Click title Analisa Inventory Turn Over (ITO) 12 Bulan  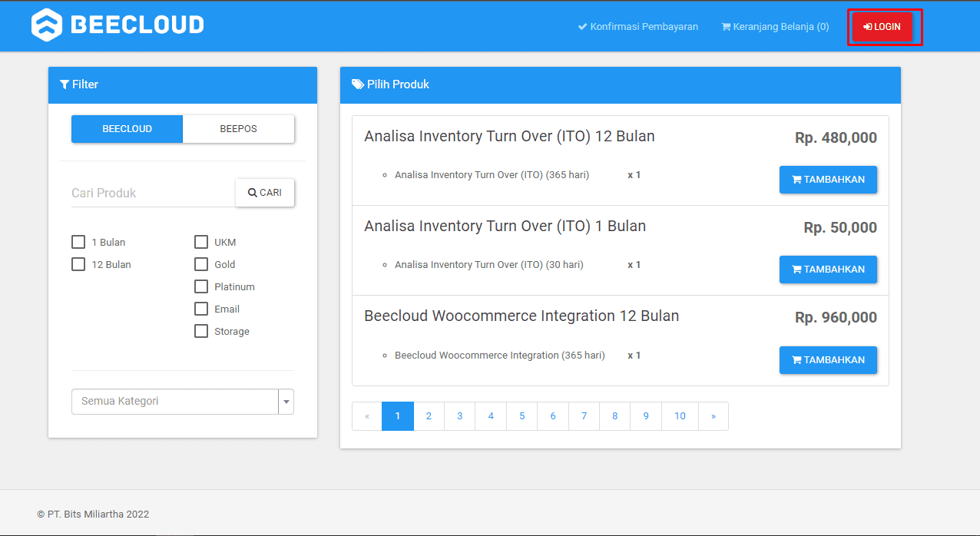click(509, 137)
